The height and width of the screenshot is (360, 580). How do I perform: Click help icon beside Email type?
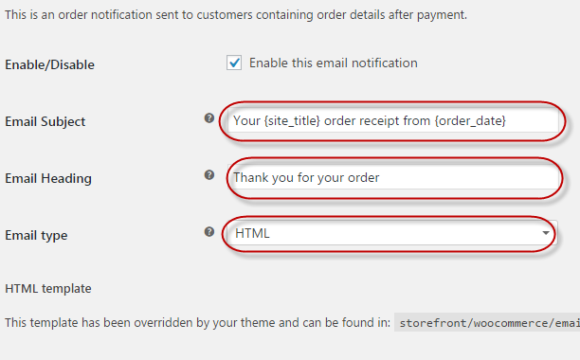click(209, 232)
